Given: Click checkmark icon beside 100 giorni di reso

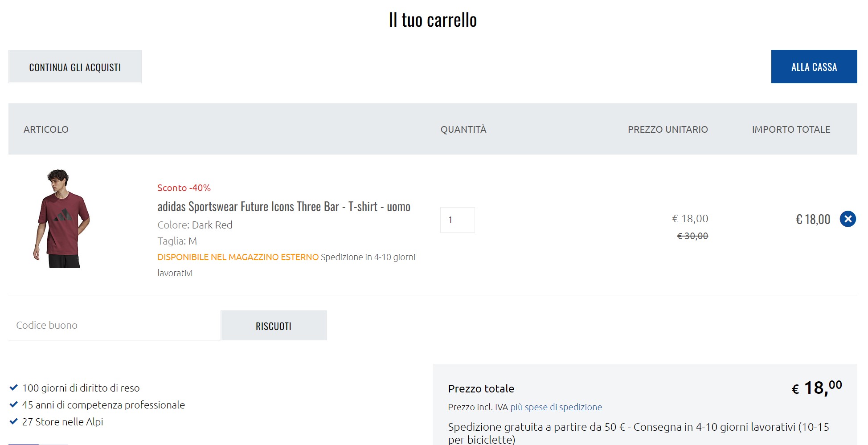Looking at the screenshot, I should 13,388.
